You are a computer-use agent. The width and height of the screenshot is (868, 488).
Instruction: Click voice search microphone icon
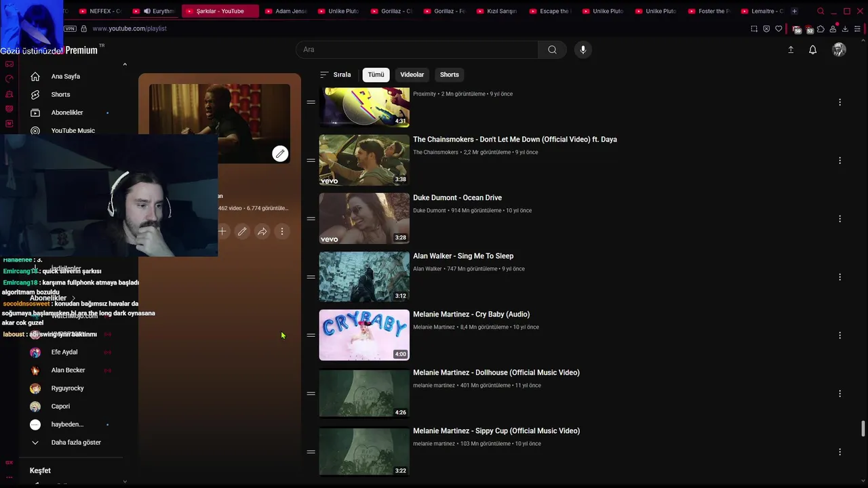pos(583,49)
